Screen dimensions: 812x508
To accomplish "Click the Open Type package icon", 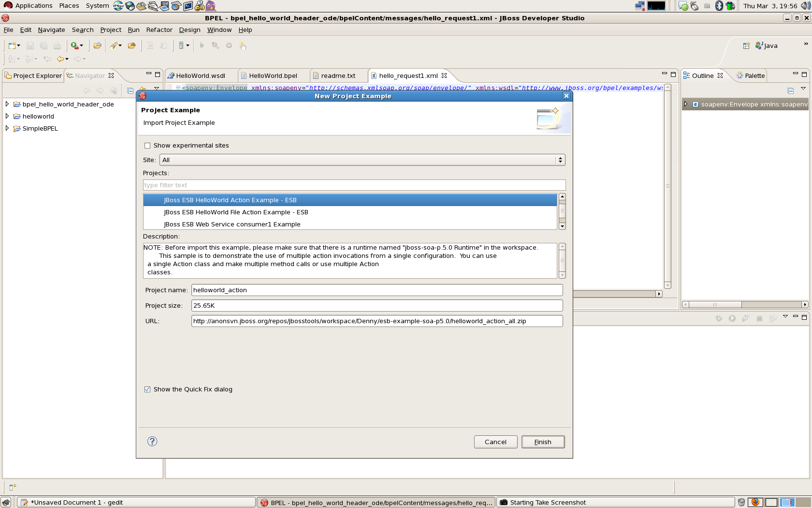I will click(131, 45).
